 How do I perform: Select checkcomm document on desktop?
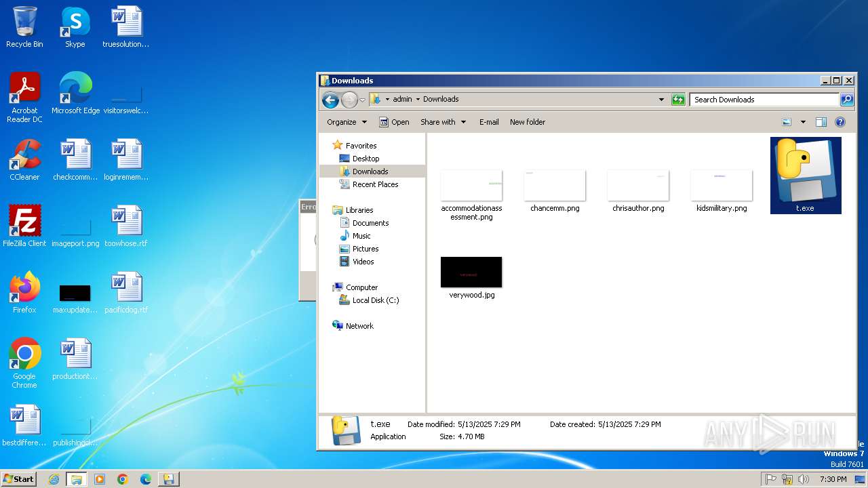[x=75, y=160]
